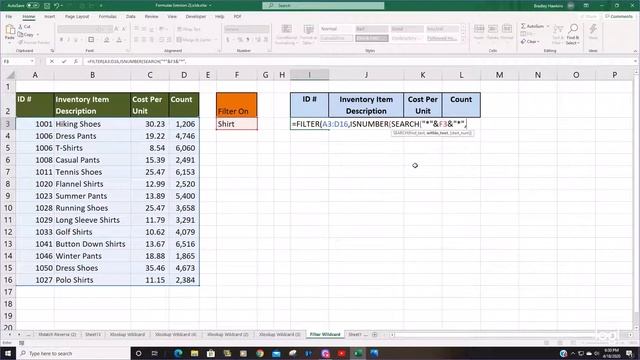Select cell F3 containing Shirt
Viewport: 640px width, 360px height.
[x=237, y=124]
